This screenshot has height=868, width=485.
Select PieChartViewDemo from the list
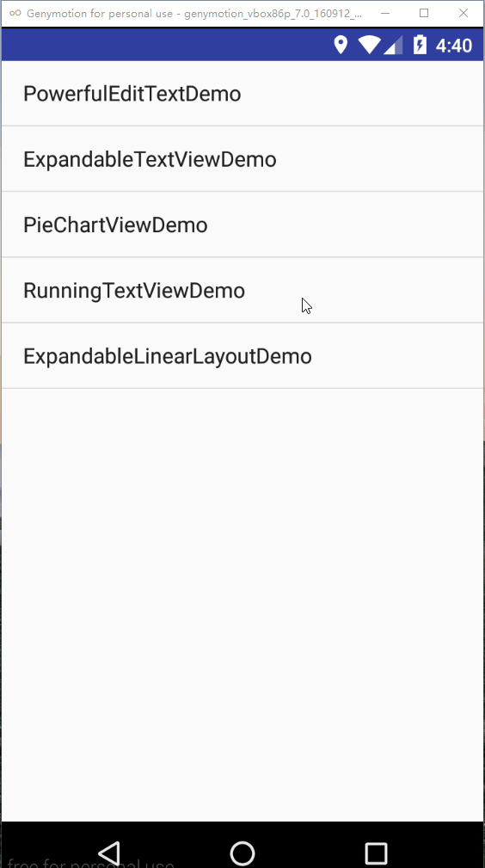point(242,225)
